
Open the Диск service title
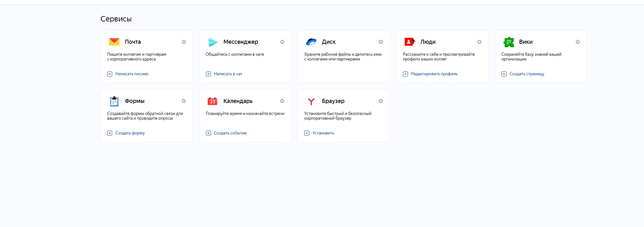[x=328, y=42]
